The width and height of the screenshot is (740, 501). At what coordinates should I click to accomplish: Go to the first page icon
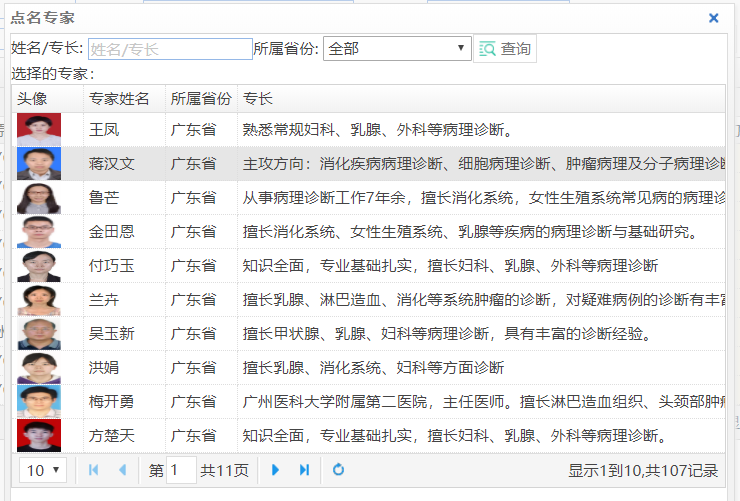coord(94,470)
